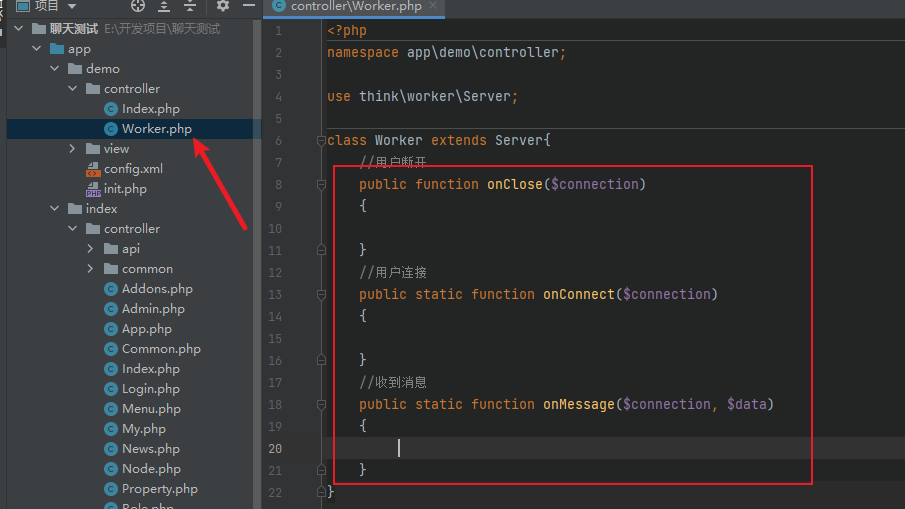This screenshot has width=905, height=509.
Task: Open App.php file
Action: tap(147, 328)
